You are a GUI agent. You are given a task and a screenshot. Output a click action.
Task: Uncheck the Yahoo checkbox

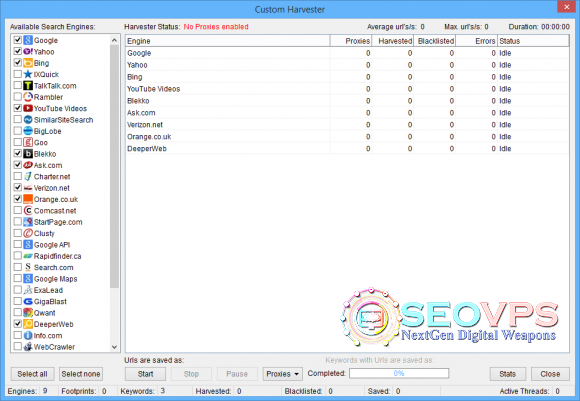[x=17, y=51]
